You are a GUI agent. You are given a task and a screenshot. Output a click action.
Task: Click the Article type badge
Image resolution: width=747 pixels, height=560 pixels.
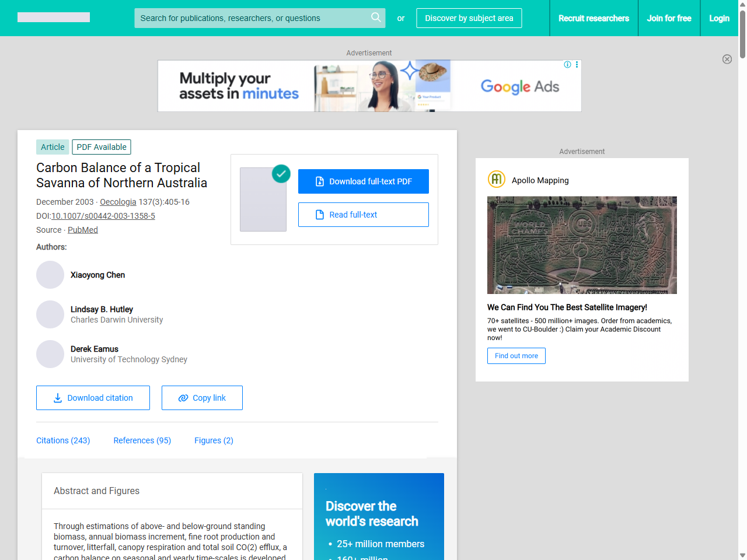53,147
